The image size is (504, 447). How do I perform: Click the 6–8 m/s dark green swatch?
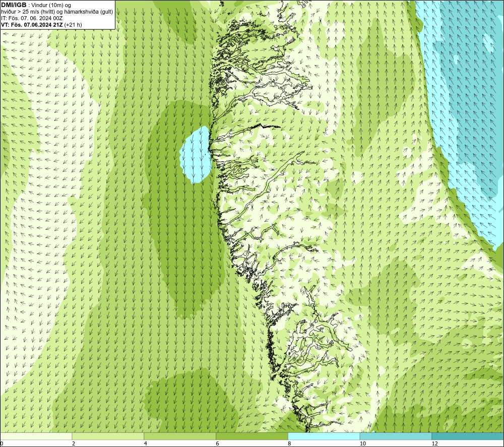click(x=252, y=436)
